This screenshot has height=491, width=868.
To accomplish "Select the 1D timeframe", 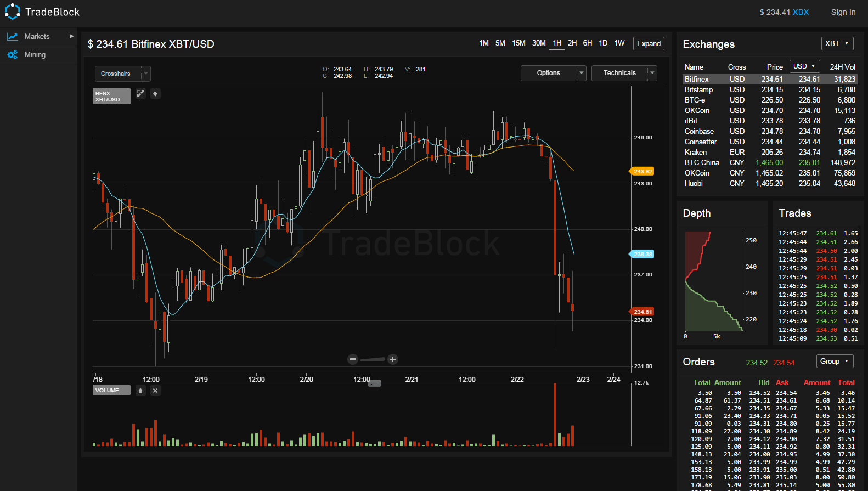I will (x=603, y=43).
